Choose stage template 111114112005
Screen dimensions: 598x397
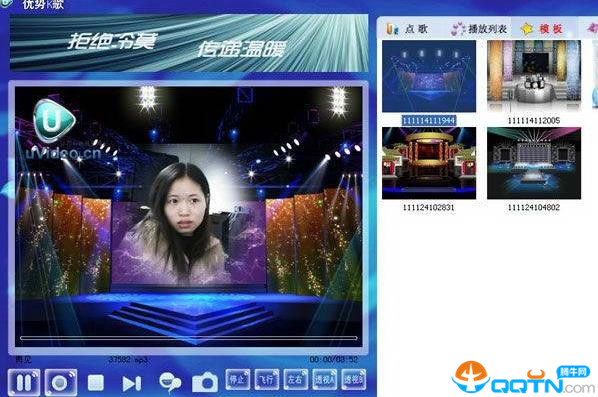click(534, 76)
